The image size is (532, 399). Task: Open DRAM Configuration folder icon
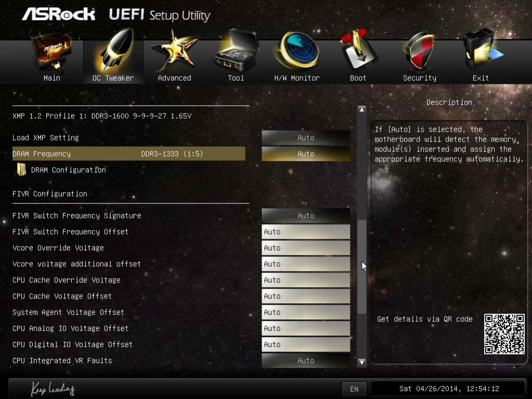pyautogui.click(x=21, y=170)
